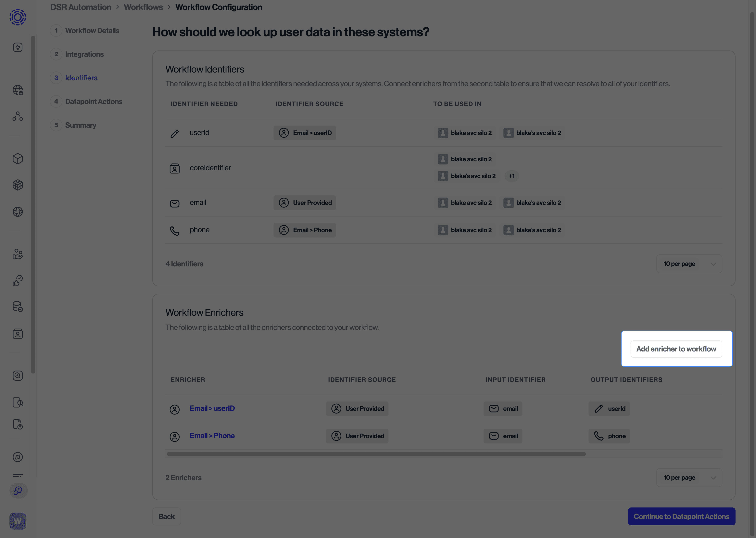
Task: Click Add enricher to workflow
Action: click(x=676, y=349)
